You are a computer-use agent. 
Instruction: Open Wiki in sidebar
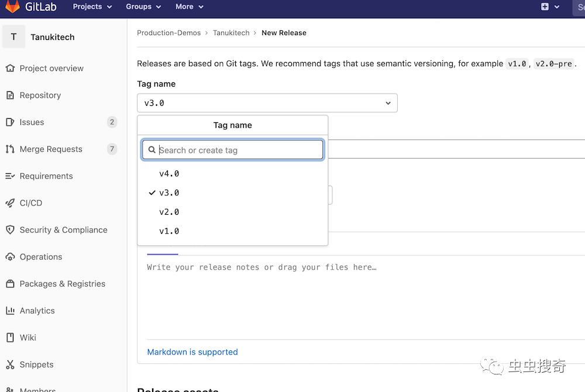(28, 338)
